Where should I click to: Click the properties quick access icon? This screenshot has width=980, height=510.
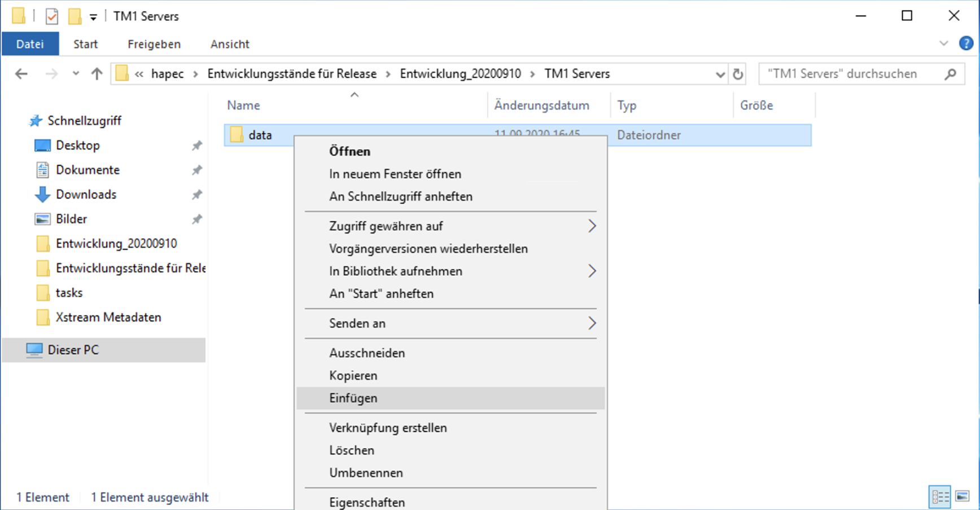(x=52, y=16)
